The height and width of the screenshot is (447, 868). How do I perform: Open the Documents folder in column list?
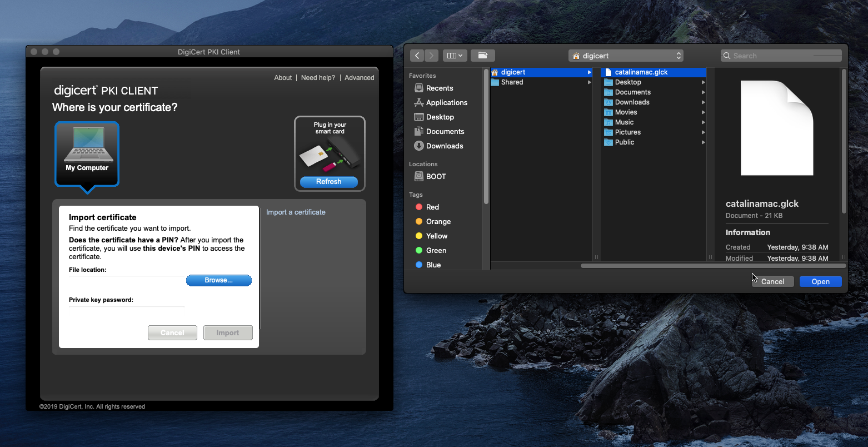[x=654, y=92]
